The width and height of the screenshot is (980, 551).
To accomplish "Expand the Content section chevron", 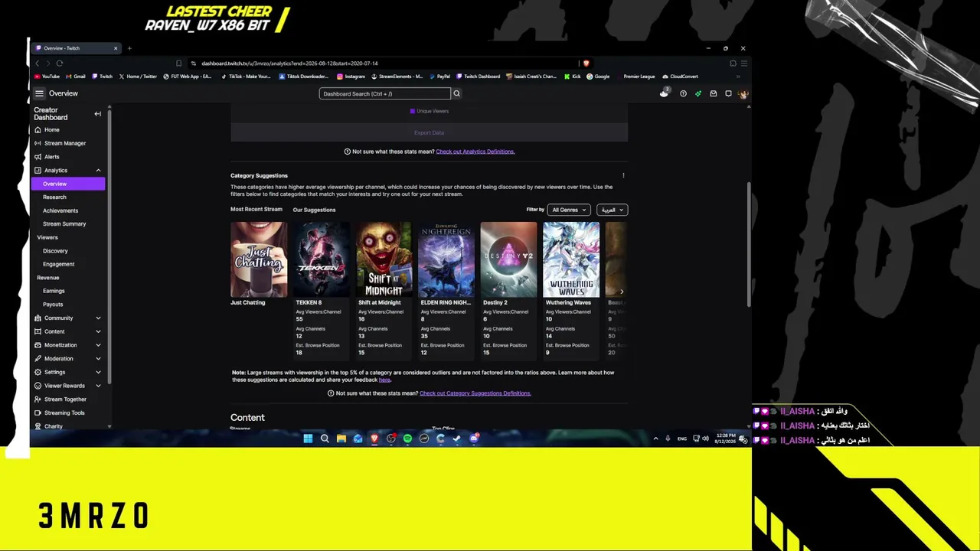I will (x=98, y=331).
